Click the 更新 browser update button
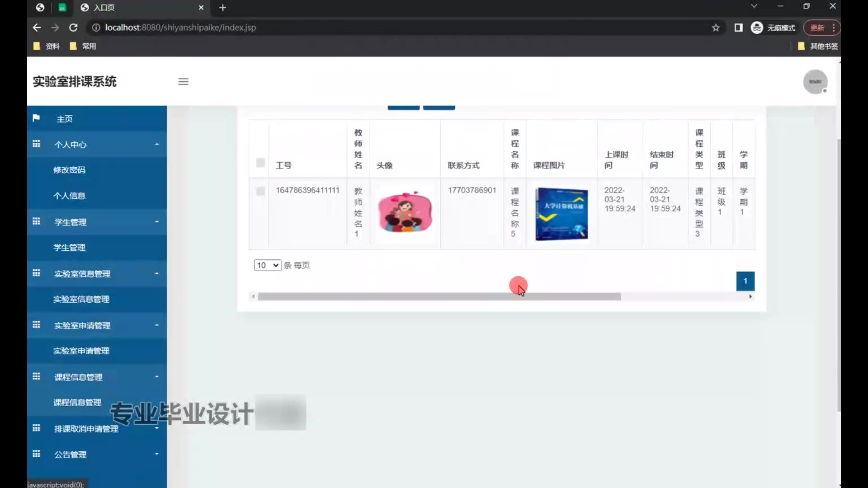 817,28
